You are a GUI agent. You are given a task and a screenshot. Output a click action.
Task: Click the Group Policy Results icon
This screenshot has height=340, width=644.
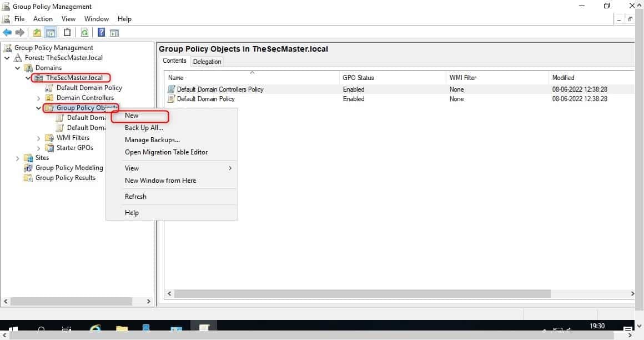[28, 178]
